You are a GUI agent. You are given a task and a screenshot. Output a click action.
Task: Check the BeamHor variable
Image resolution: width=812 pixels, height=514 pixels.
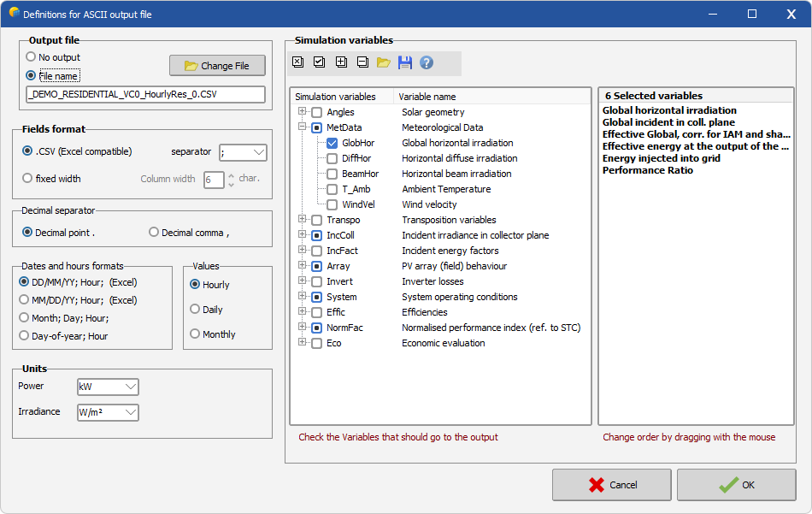click(332, 174)
